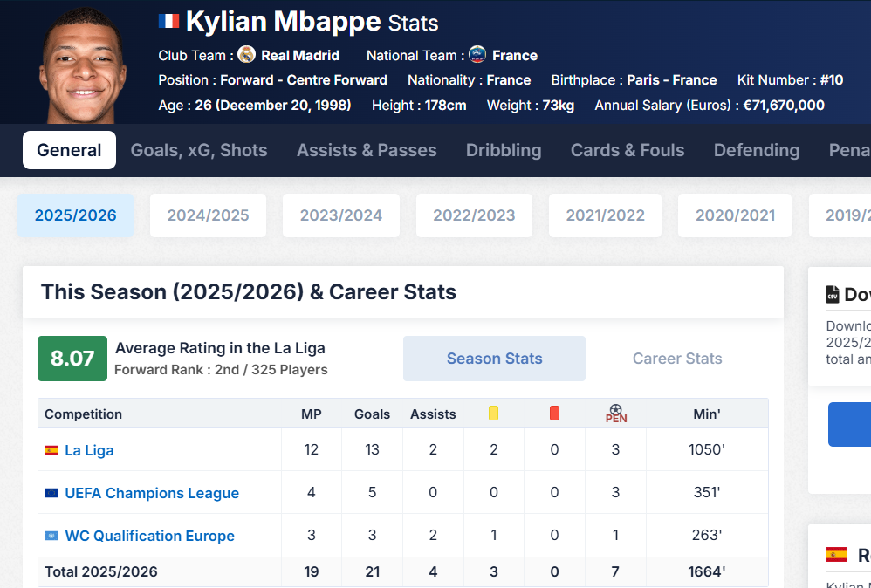Open the WC Qualification Europe link
This screenshot has height=588, width=871.
tap(149, 536)
